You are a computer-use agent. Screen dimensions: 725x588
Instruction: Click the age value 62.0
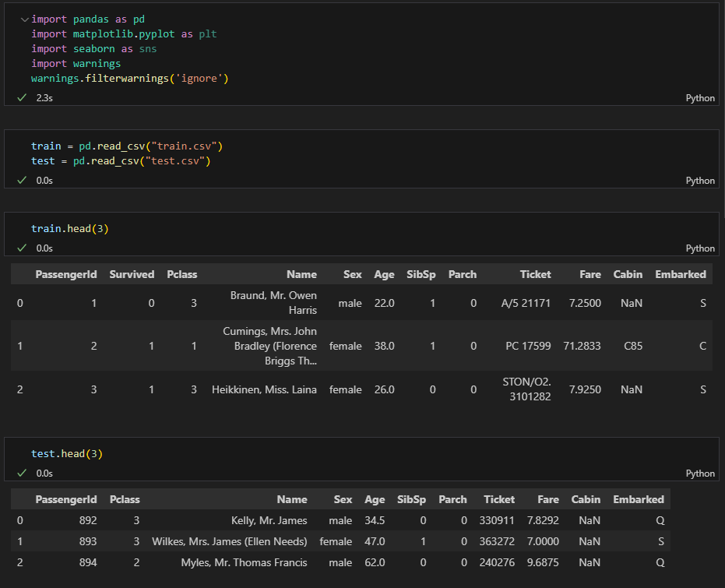pos(375,562)
